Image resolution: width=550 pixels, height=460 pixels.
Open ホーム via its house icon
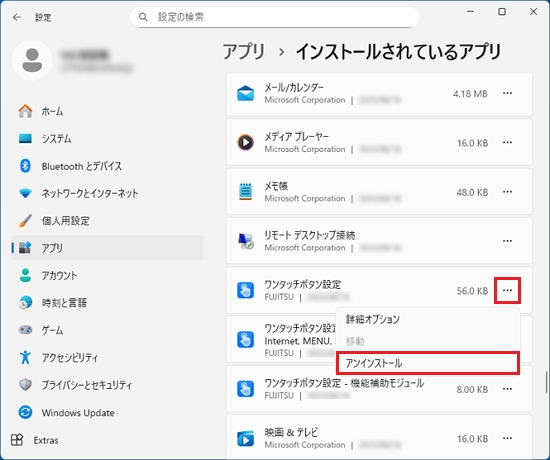pos(25,111)
